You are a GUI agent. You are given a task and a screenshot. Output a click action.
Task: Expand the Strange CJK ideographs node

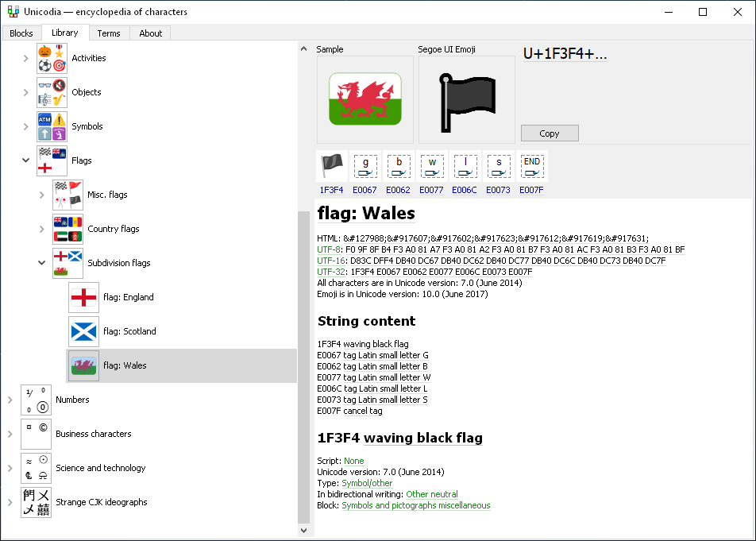pos(10,502)
